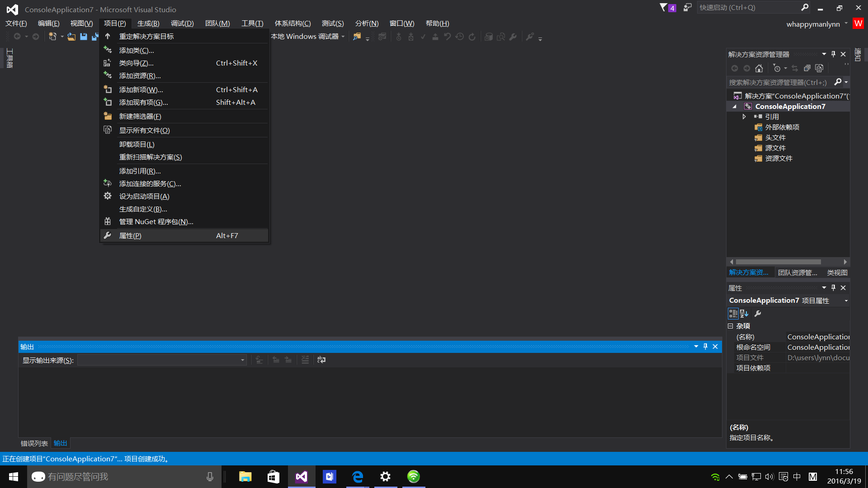
Task: Click the Home icon in Solution Explorer
Action: pyautogui.click(x=759, y=68)
